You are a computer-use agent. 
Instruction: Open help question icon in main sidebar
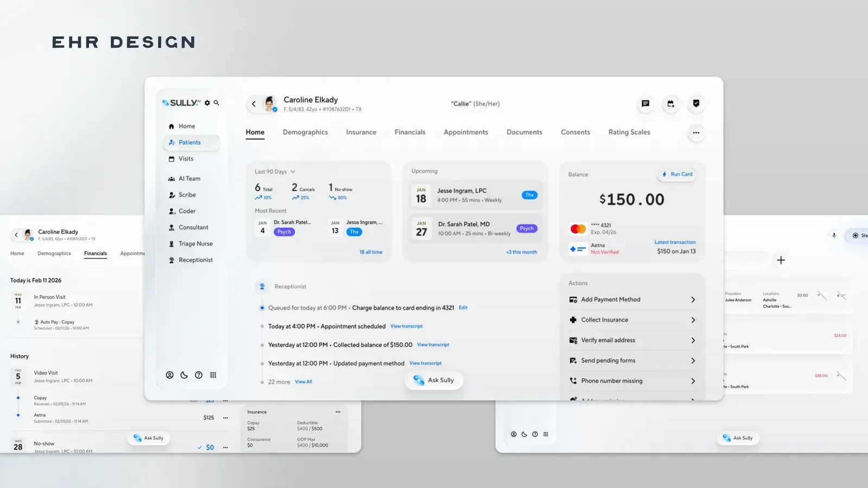199,375
